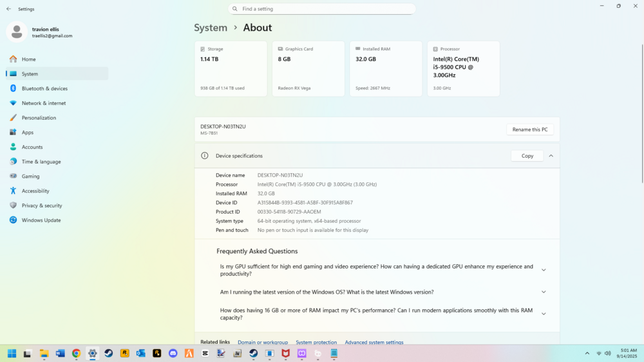Open Network & internet settings
This screenshot has height=362, width=644.
click(x=57, y=103)
